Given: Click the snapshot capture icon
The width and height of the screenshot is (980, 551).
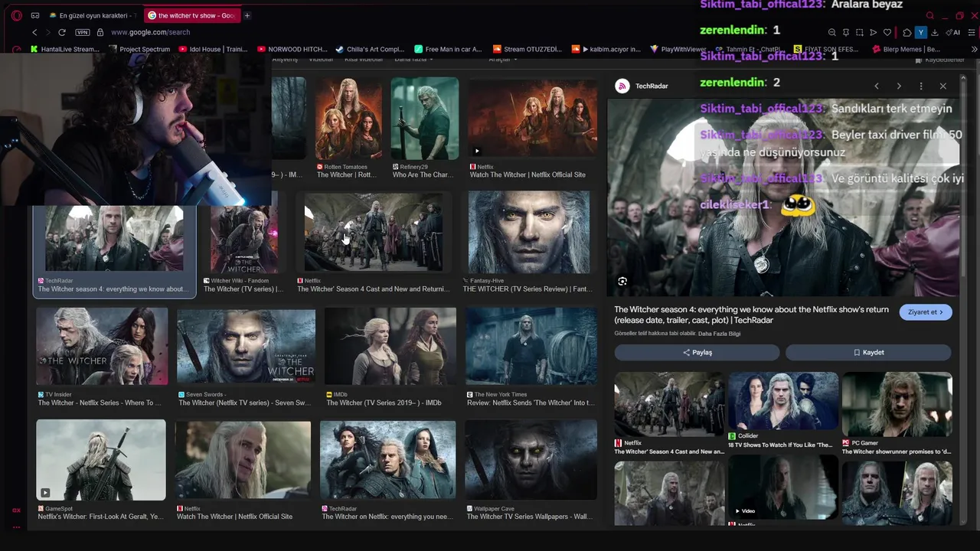Looking at the screenshot, I should click(860, 32).
